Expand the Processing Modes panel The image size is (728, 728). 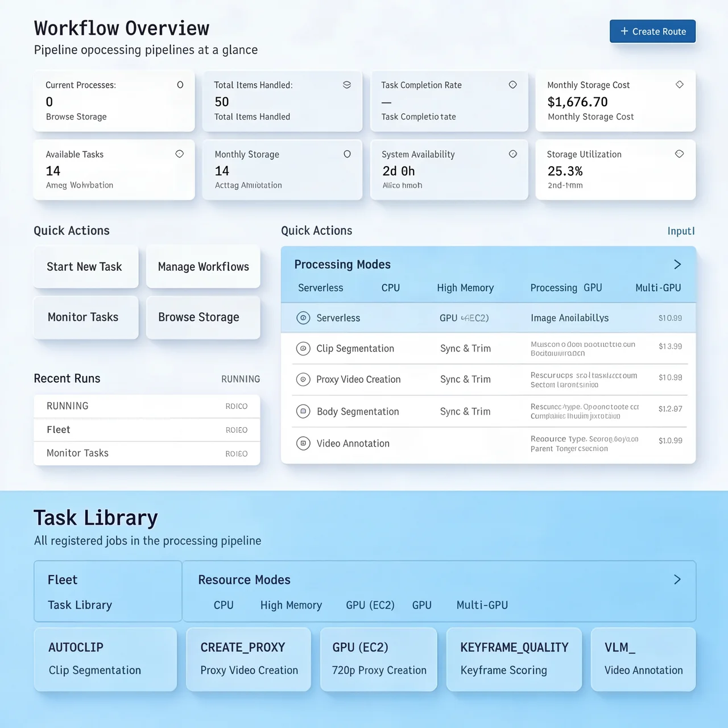[x=677, y=264]
